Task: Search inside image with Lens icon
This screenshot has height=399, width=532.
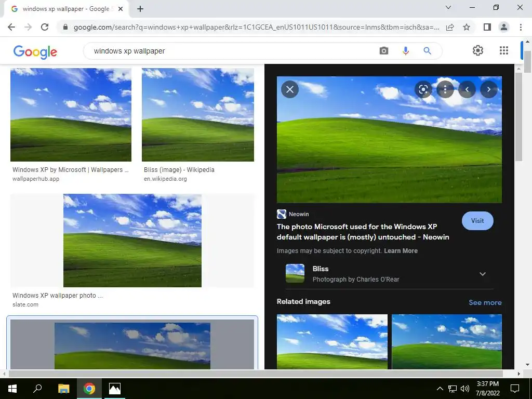Action: click(423, 89)
